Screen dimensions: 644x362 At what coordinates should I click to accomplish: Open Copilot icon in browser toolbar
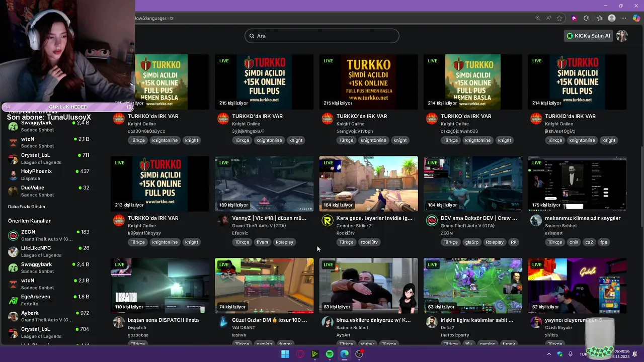[636, 18]
